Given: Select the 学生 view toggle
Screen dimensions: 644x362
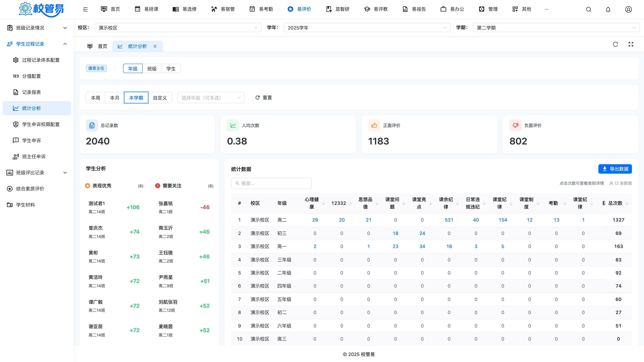Looking at the screenshot, I should tap(171, 68).
